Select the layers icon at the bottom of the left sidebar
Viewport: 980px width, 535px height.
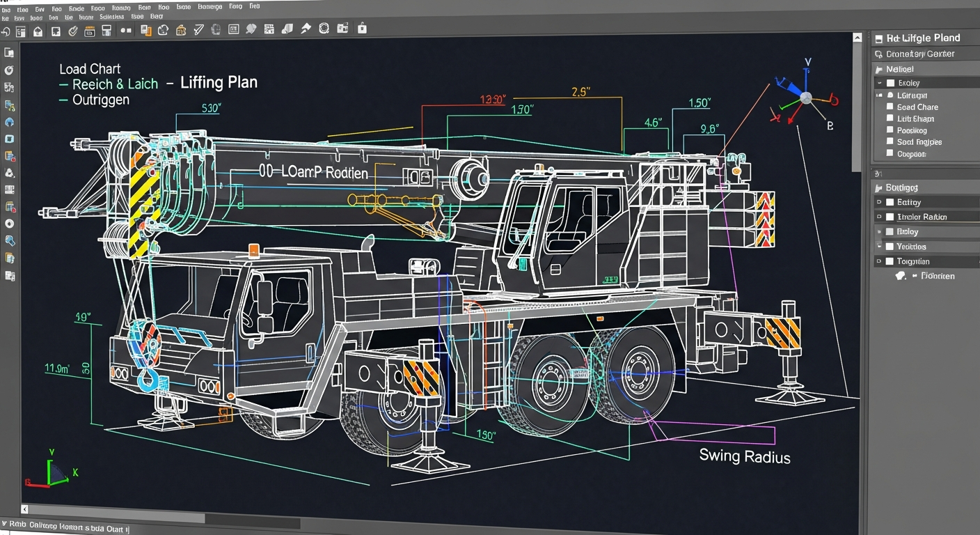point(10,276)
